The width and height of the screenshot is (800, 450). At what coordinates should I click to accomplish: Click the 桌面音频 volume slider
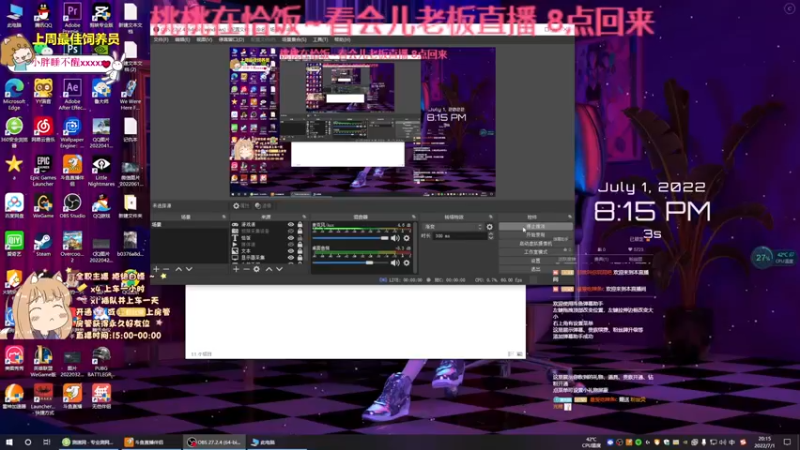(351, 263)
